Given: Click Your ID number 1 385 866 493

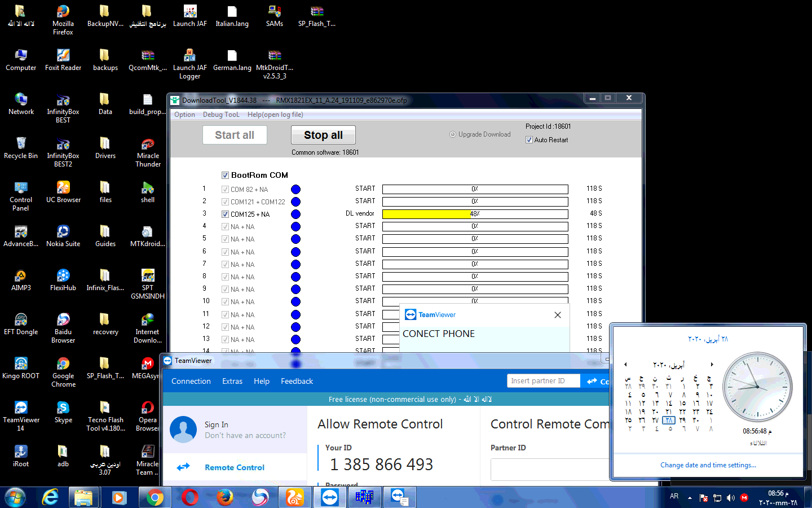Looking at the screenshot, I should (382, 465).
